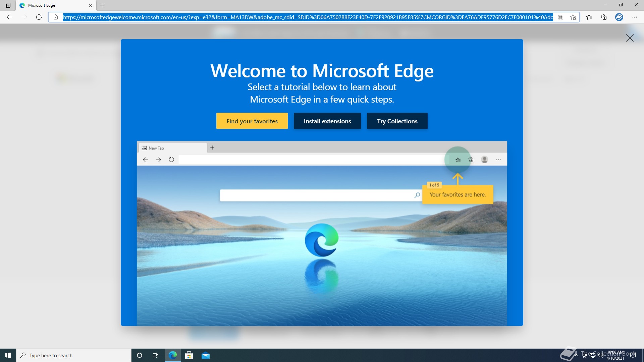Open the browser profile icon

click(x=619, y=17)
